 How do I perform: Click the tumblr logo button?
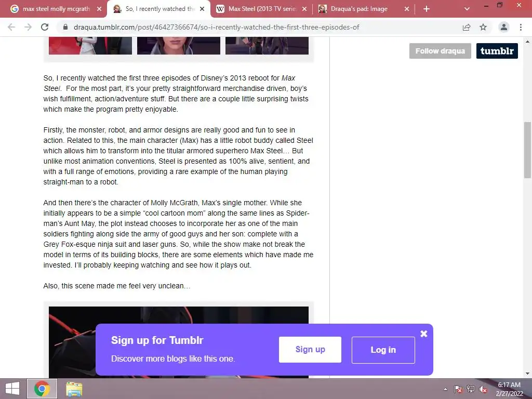(497, 51)
